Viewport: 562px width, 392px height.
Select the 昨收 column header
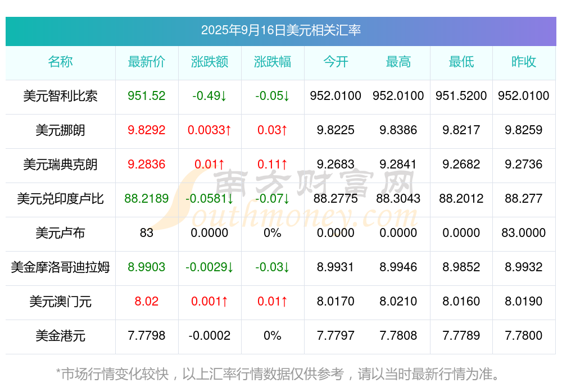524,62
